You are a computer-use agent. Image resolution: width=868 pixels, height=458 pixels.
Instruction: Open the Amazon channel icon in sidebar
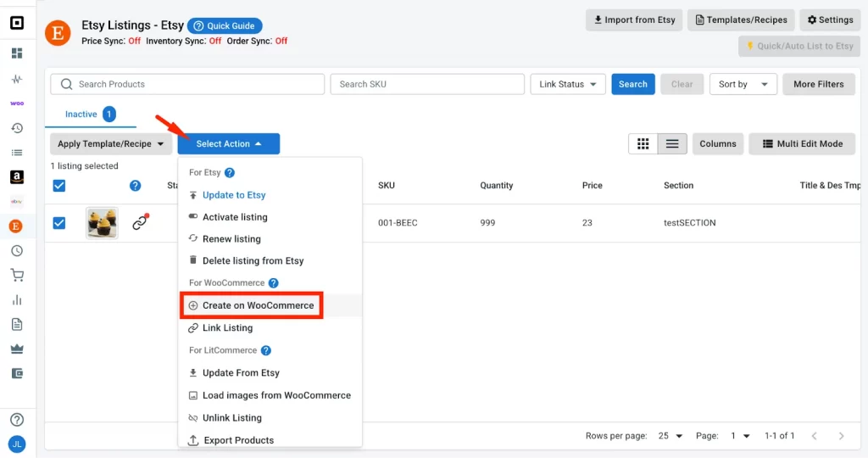[x=17, y=177]
